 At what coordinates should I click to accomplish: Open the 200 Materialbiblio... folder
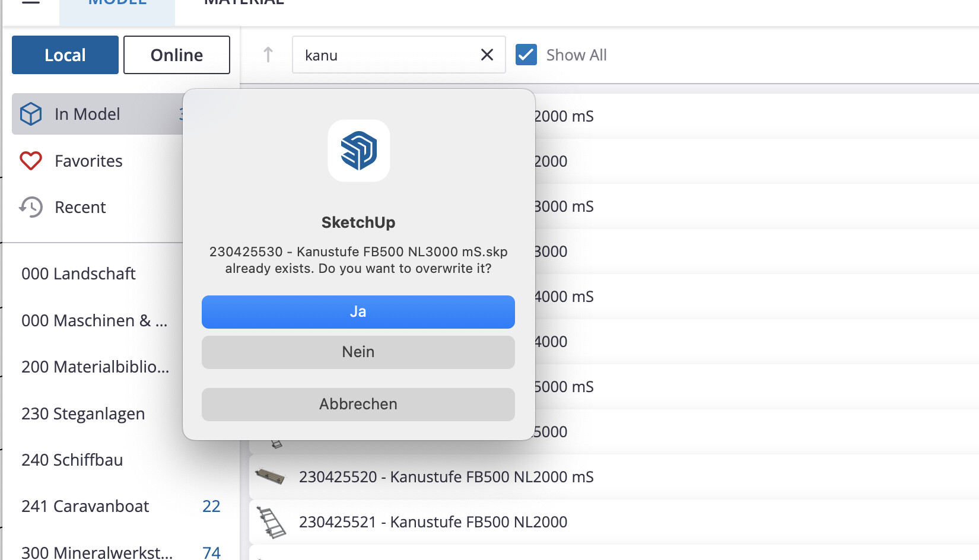(x=95, y=367)
